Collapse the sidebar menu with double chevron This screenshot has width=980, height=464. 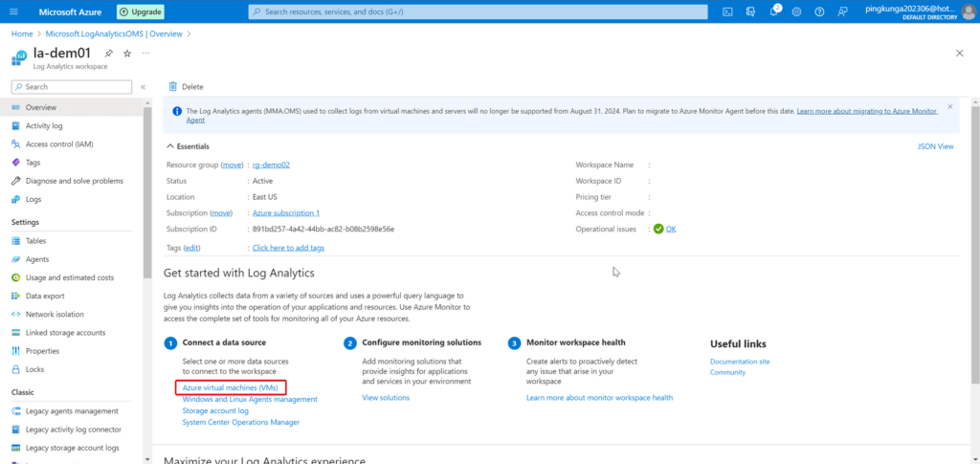144,87
